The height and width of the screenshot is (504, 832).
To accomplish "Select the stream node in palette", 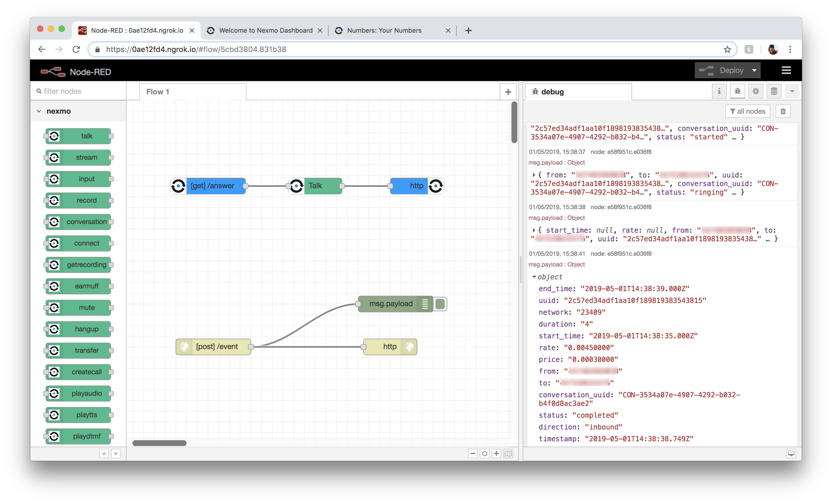I will coord(78,157).
